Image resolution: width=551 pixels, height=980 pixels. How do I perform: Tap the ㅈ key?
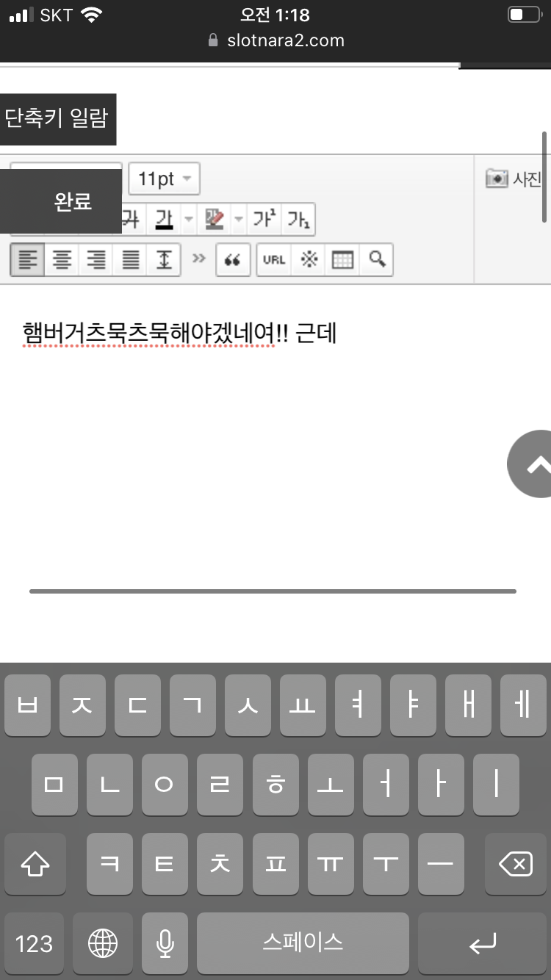pos(82,705)
